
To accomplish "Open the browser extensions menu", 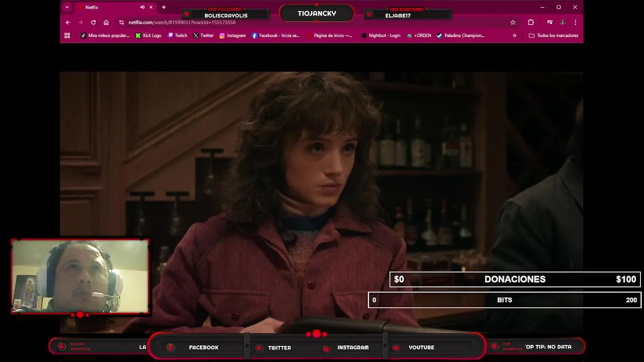I will (531, 22).
